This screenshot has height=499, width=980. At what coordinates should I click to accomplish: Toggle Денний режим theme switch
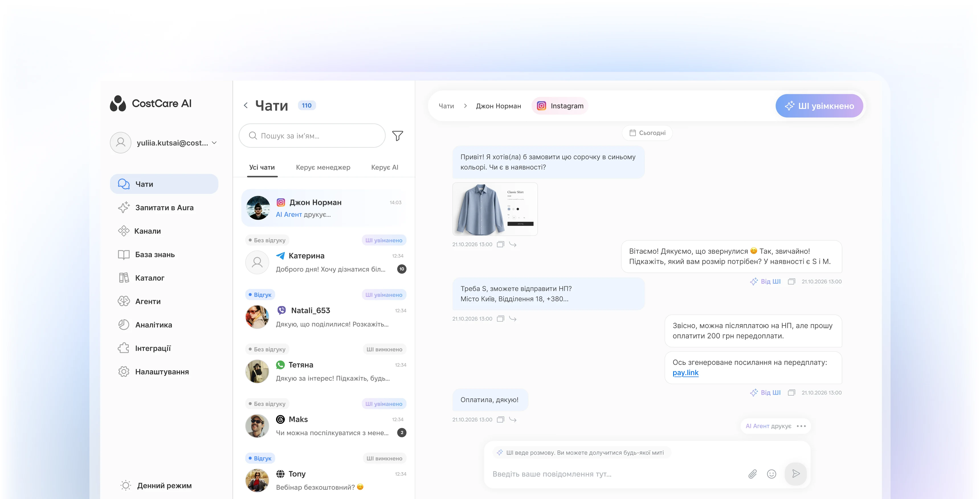coord(156,486)
